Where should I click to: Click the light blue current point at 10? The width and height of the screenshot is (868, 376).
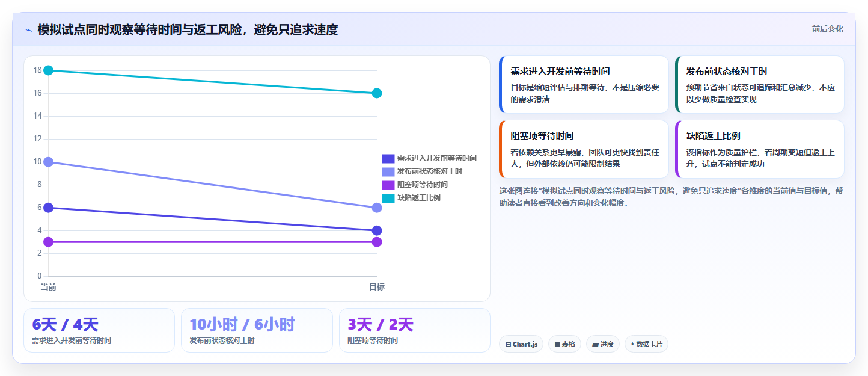[x=49, y=162]
